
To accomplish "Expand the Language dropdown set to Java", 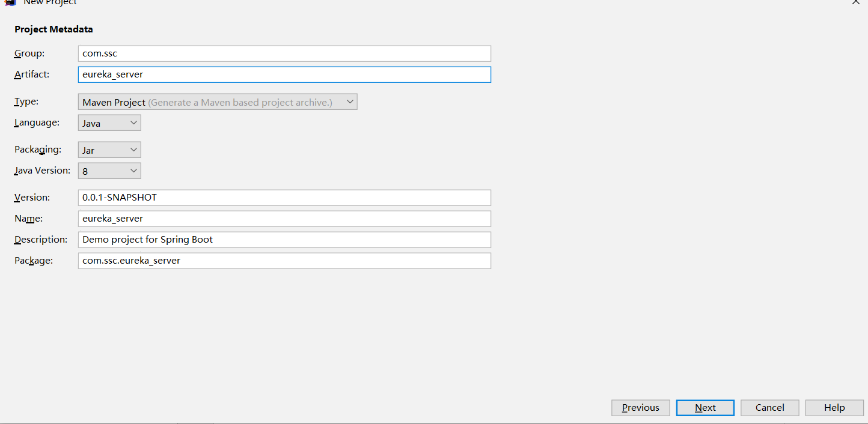I will tap(109, 123).
